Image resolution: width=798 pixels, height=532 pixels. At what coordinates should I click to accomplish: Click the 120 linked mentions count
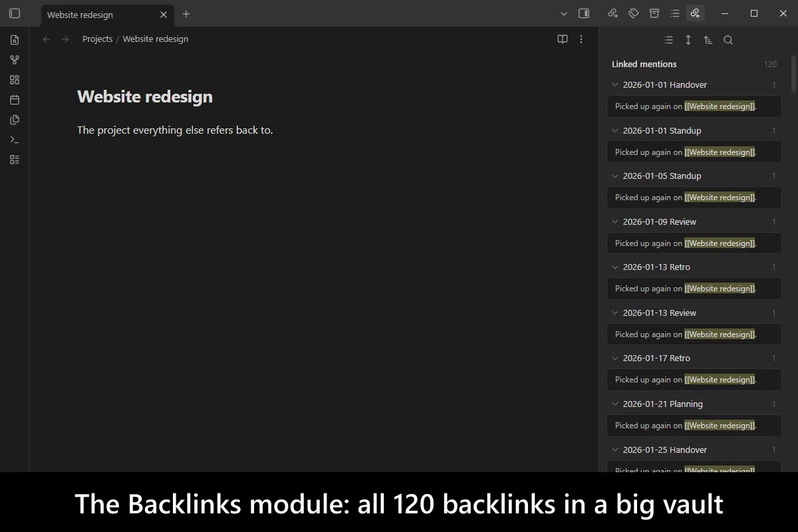pyautogui.click(x=770, y=65)
